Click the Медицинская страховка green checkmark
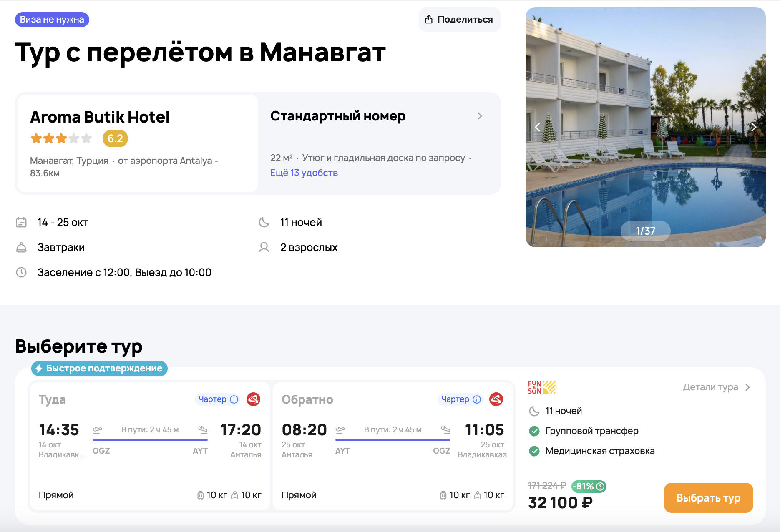 534,451
